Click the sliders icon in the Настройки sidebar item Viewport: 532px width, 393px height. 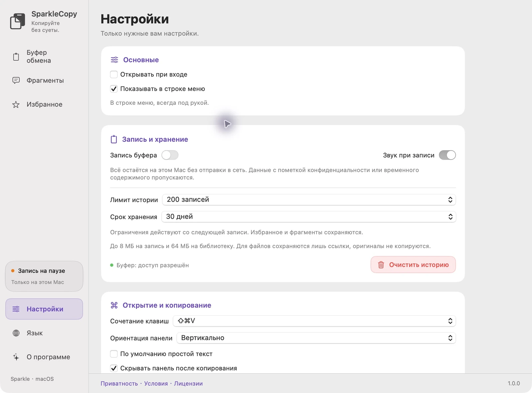16,309
